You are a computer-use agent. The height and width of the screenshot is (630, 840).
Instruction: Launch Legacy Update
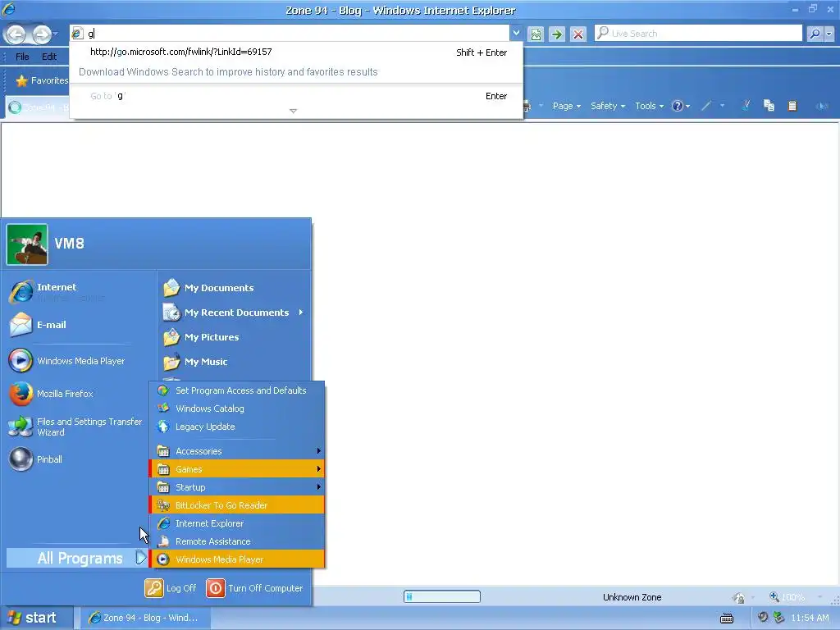tap(237, 427)
